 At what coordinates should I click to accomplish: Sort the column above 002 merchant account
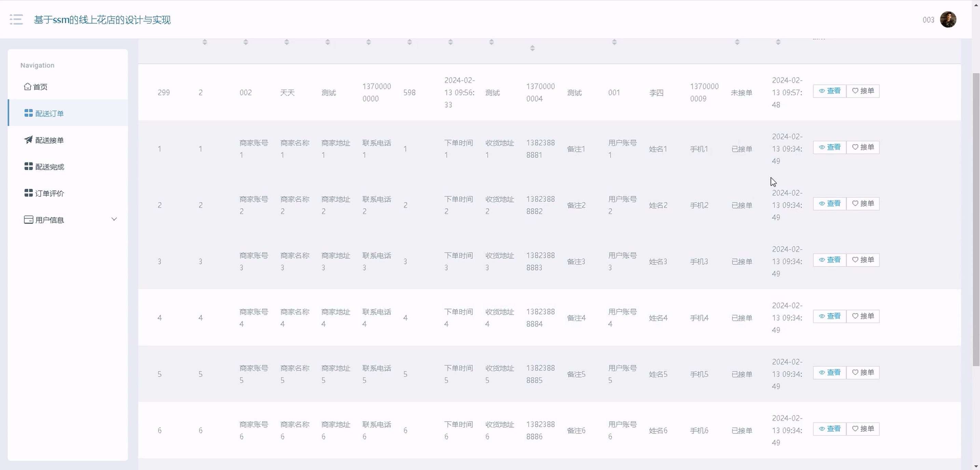246,42
